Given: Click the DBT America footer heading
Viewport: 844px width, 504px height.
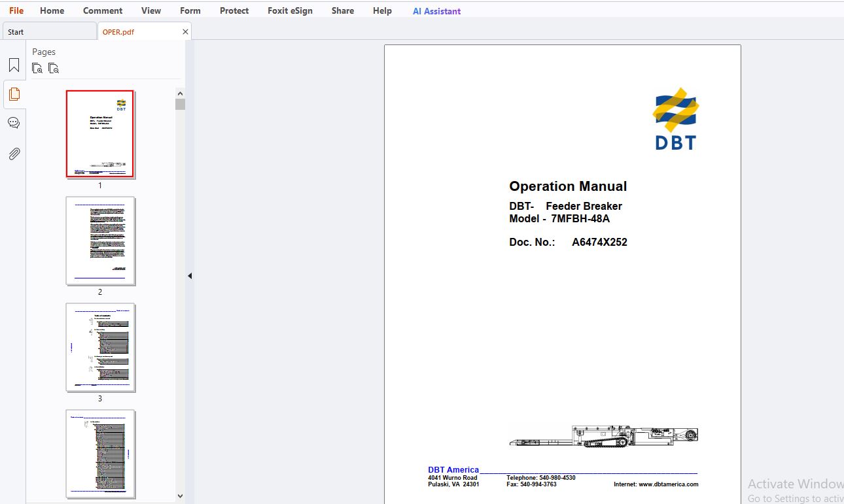Looking at the screenshot, I should (453, 469).
